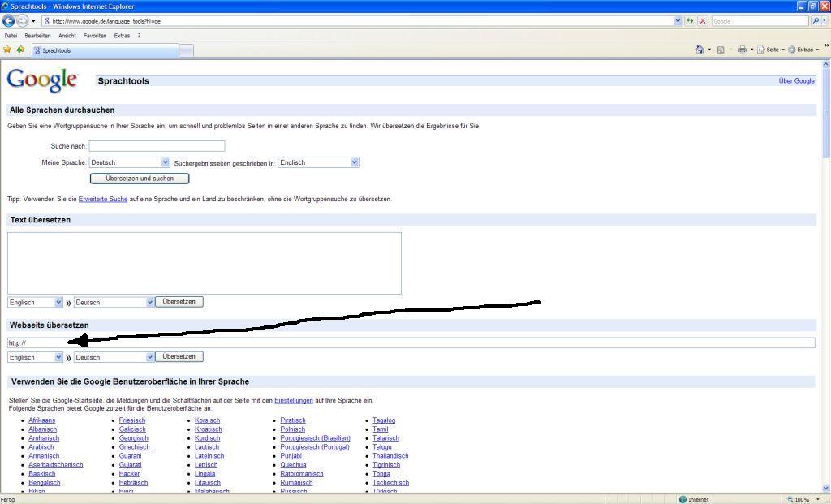This screenshot has width=831, height=504.
Task: Select the Tagalog language link
Action: tap(384, 420)
